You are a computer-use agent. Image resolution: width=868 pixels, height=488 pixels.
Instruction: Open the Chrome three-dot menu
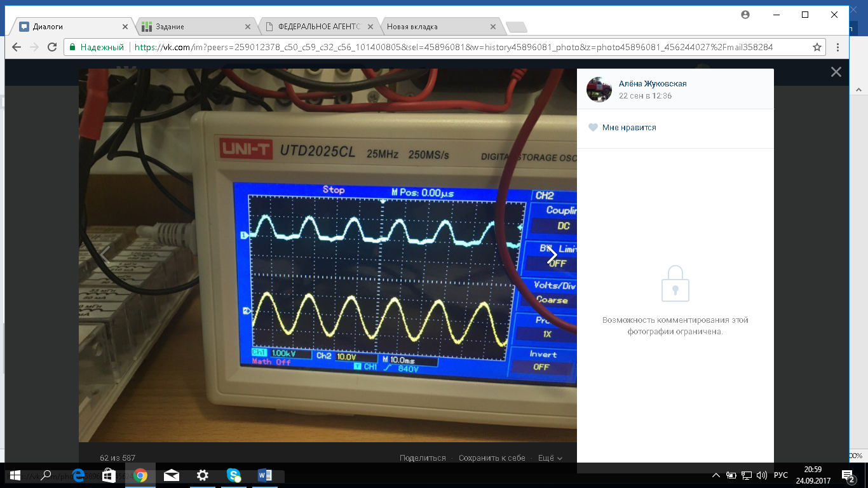click(x=838, y=47)
